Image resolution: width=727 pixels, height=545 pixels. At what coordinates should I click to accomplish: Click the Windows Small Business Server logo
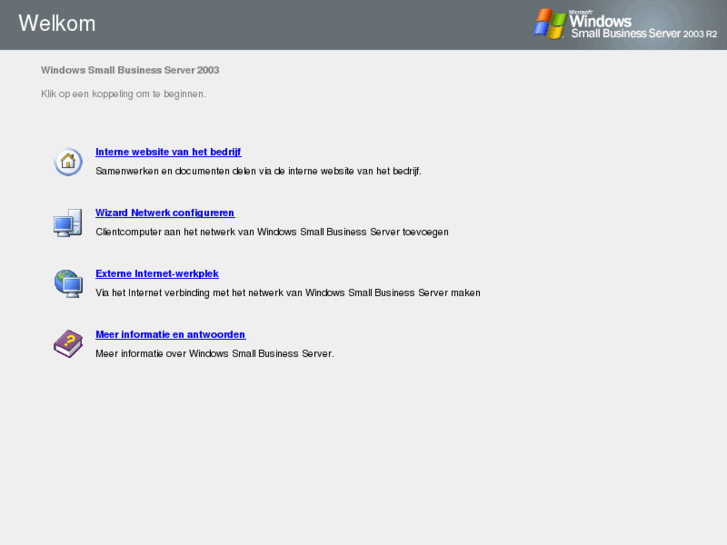(625, 24)
